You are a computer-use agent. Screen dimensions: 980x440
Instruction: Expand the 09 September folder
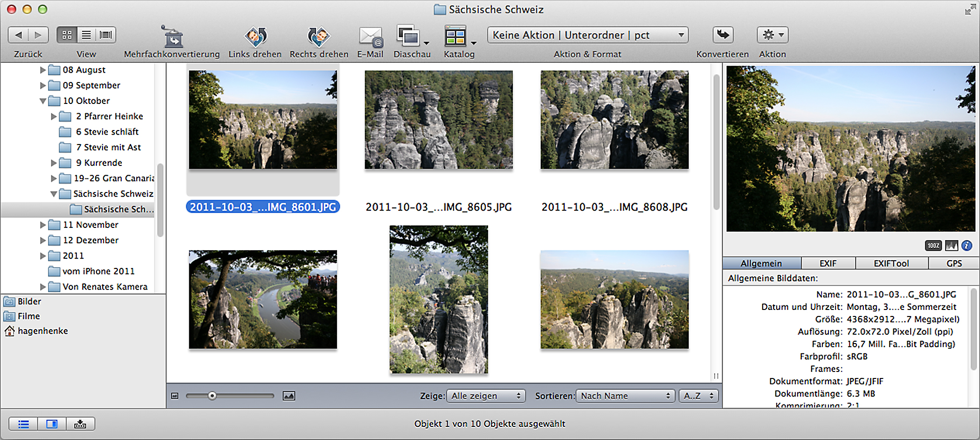43,85
